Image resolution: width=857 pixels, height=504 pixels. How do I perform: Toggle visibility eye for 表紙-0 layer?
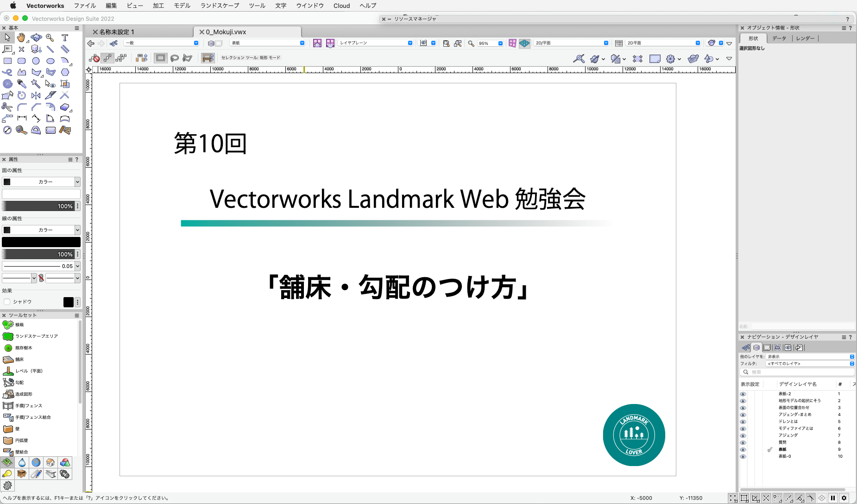point(743,456)
